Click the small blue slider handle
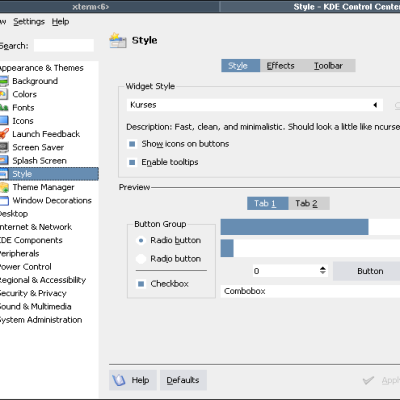The image size is (400, 400). (x=227, y=248)
